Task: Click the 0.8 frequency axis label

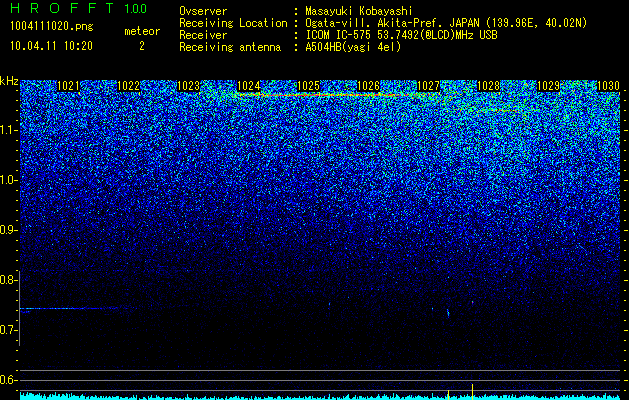Action: pos(8,280)
